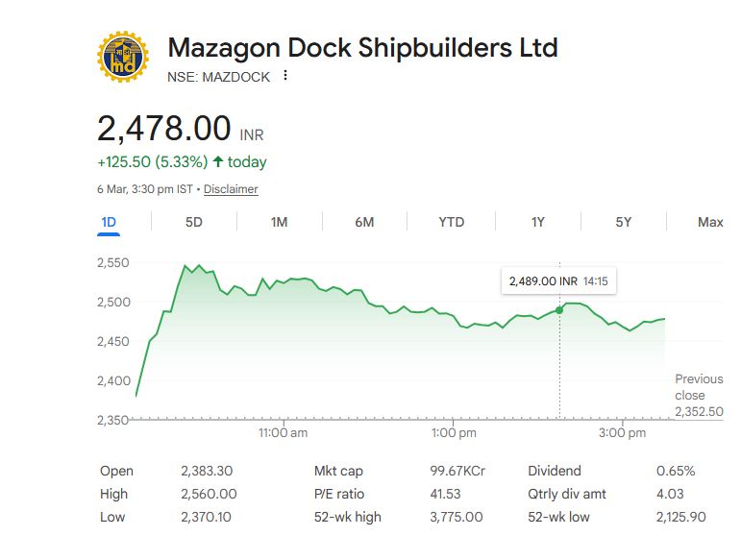Viewport: 741px width, 560px height.
Task: Select the Max time range tab
Action: coord(710,222)
